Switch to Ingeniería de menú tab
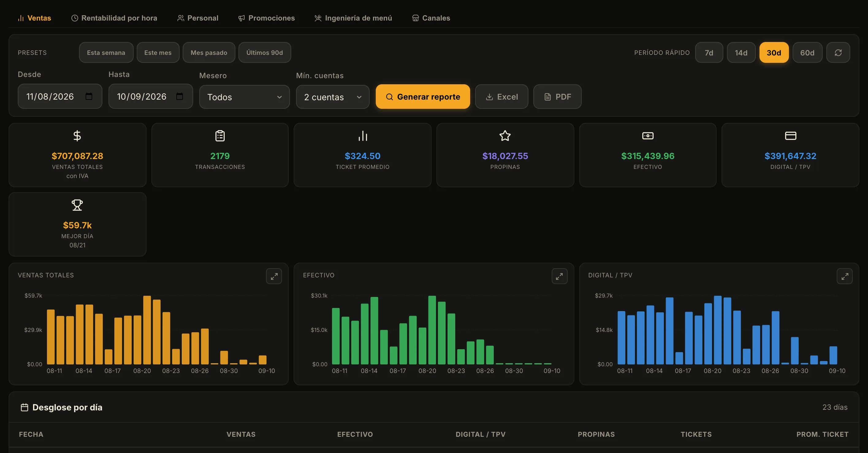 pyautogui.click(x=353, y=18)
